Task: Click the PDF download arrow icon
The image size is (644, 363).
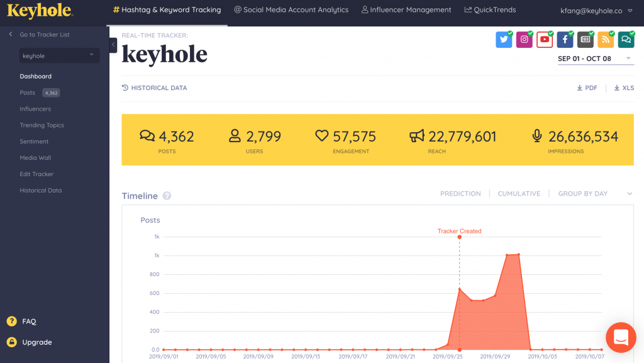Action: coord(579,88)
